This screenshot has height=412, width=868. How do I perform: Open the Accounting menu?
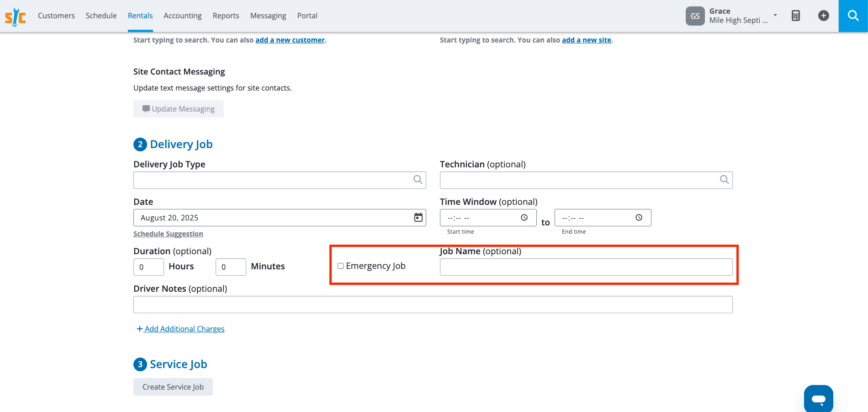(x=183, y=16)
